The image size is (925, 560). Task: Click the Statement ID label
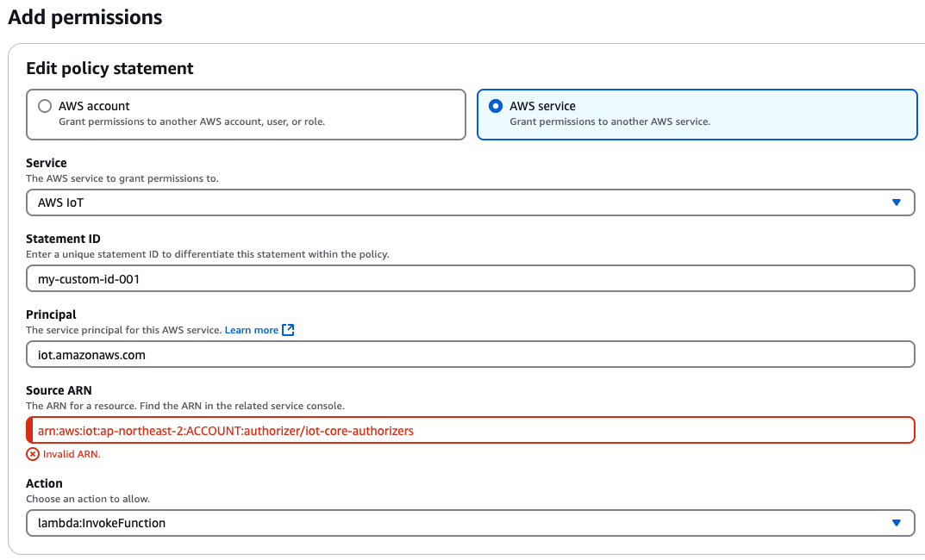(63, 239)
